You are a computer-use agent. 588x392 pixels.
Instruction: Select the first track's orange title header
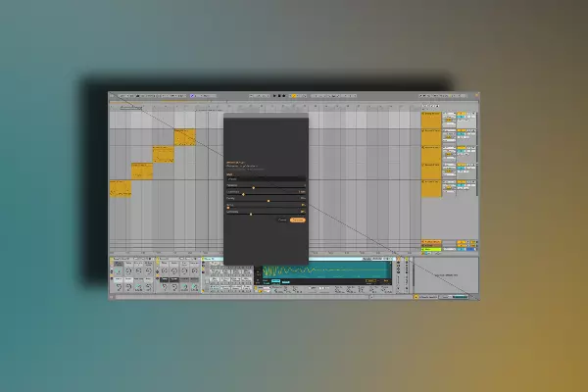coord(431,120)
